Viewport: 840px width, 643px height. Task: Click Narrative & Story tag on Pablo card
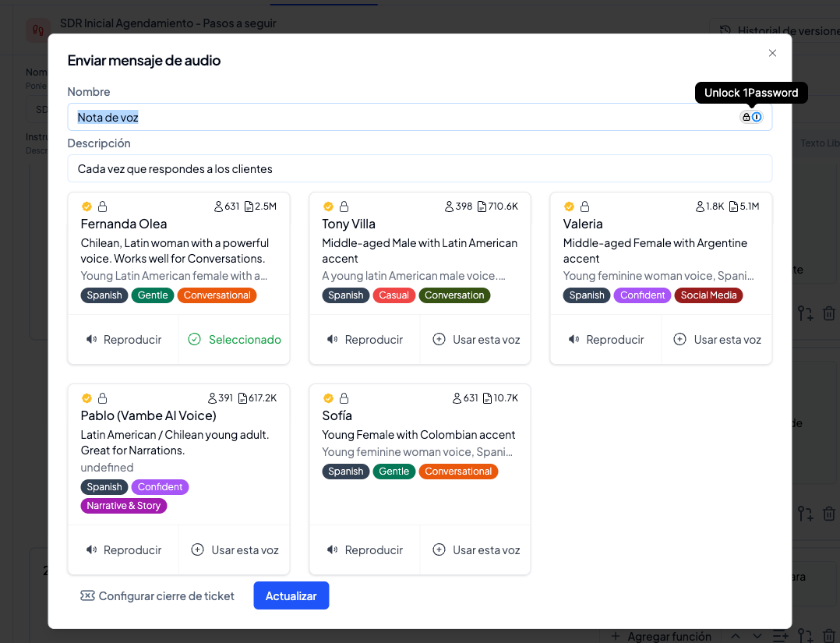124,506
